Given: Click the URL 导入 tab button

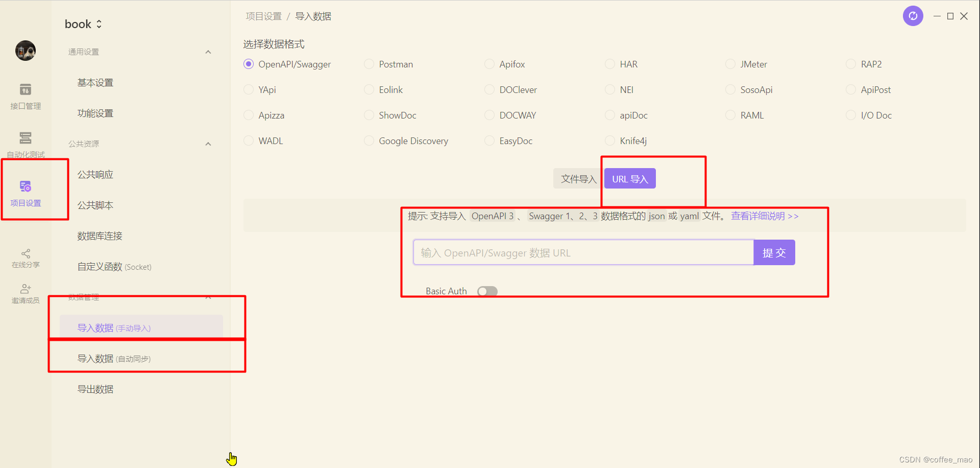Looking at the screenshot, I should 629,178.
